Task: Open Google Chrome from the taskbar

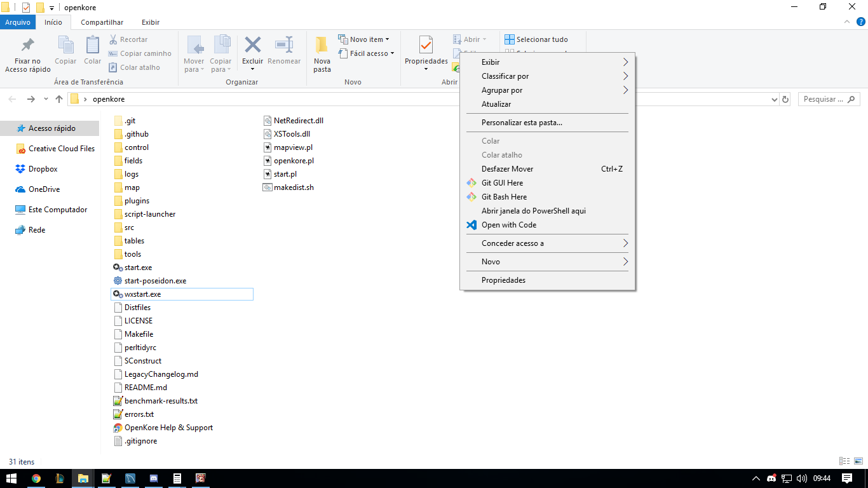Action: click(x=37, y=478)
